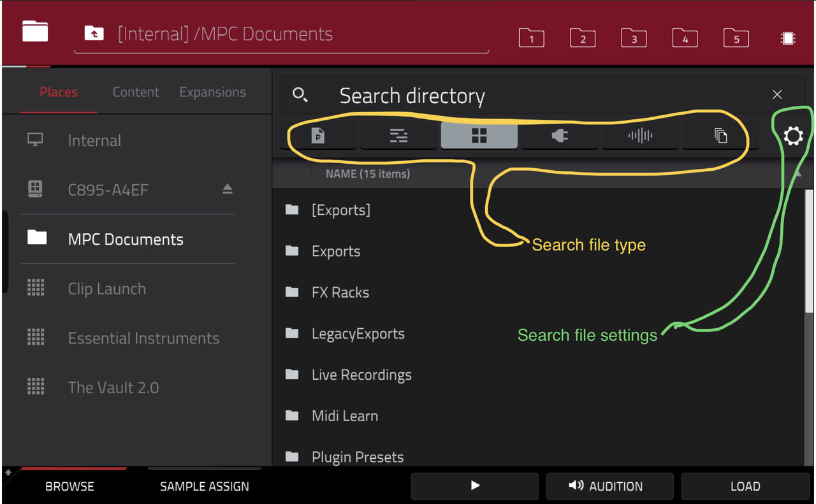Filter by all files type
The height and width of the screenshot is (504, 816).
coord(720,135)
